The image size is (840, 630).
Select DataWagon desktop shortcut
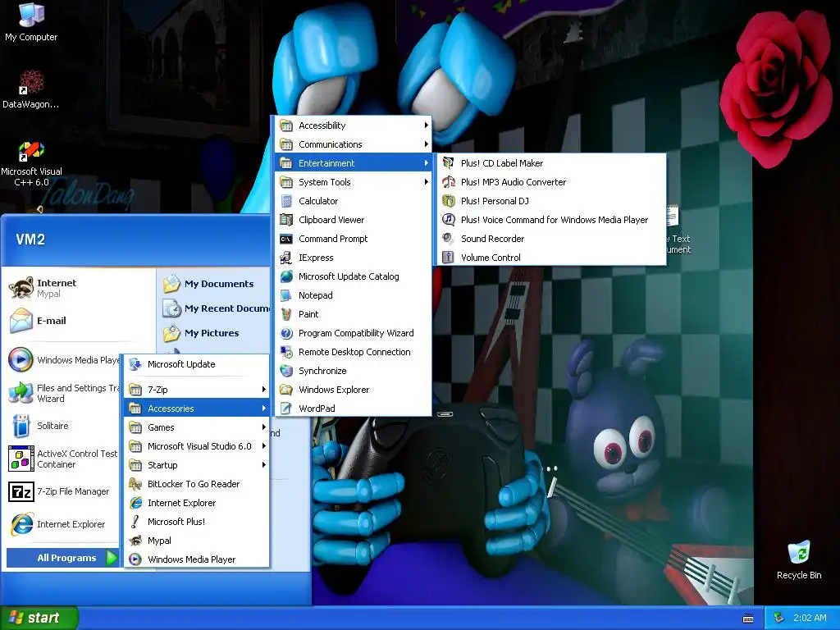click(31, 89)
